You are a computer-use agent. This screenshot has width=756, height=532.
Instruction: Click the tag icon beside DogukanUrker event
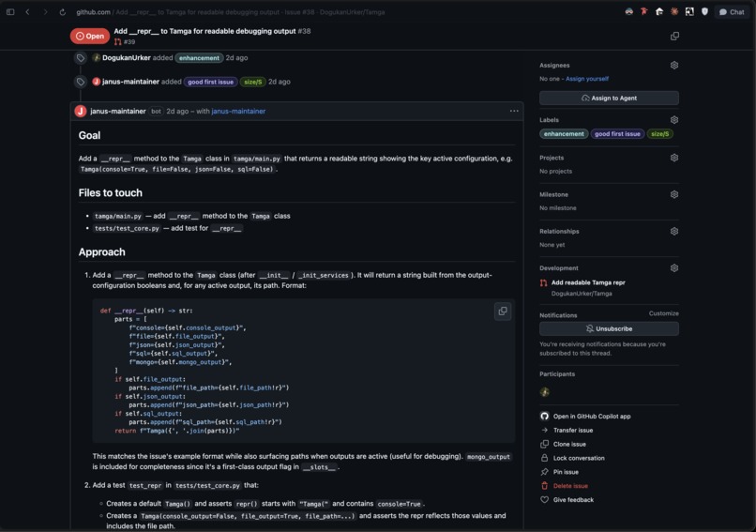(81, 58)
